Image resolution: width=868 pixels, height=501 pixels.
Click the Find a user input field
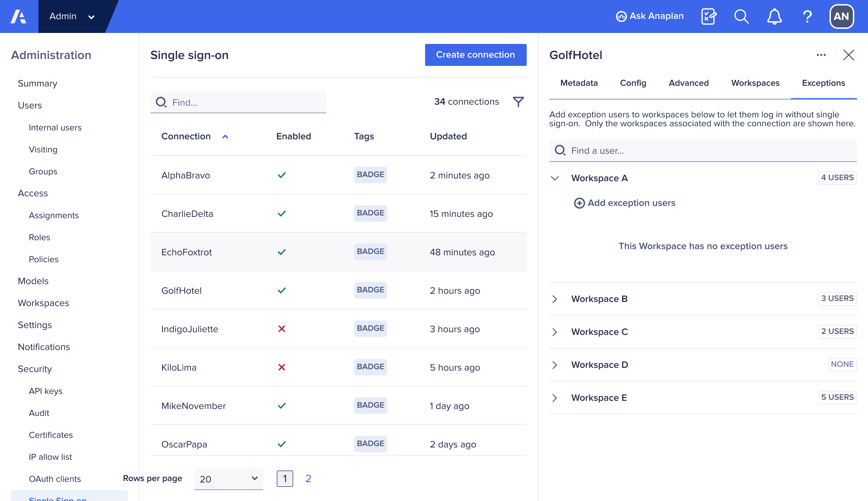(x=709, y=151)
